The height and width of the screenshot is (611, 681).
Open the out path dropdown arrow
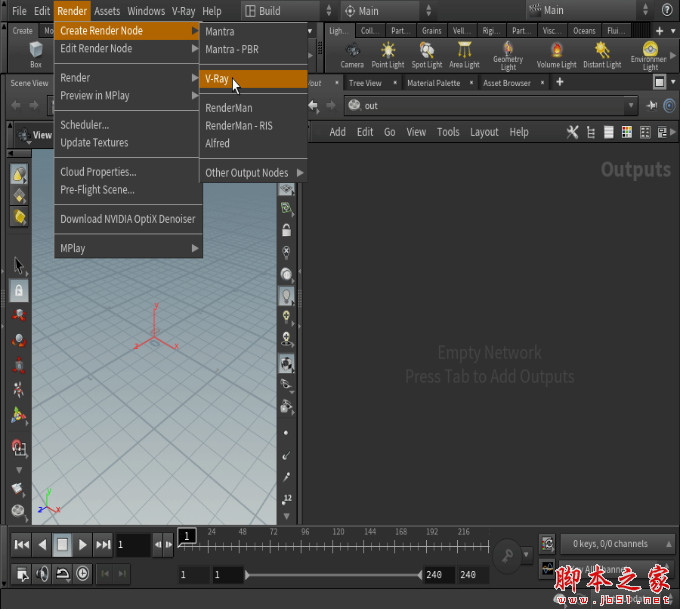coord(631,106)
